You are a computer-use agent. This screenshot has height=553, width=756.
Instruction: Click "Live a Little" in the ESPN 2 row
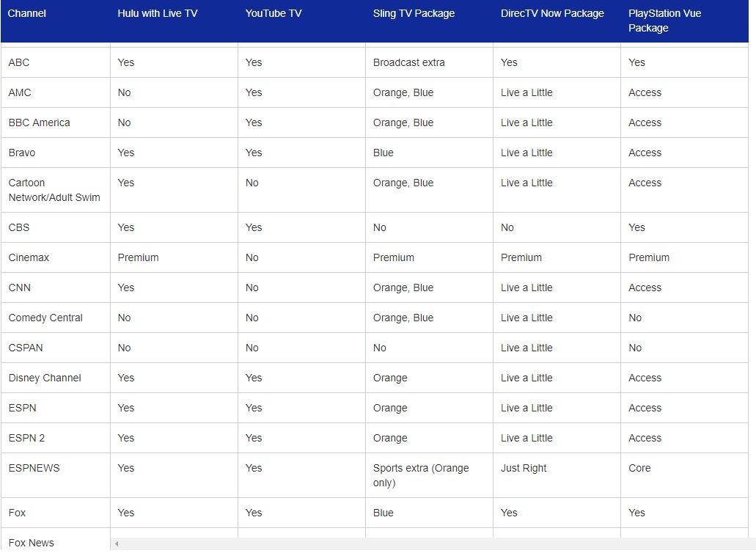coord(526,438)
